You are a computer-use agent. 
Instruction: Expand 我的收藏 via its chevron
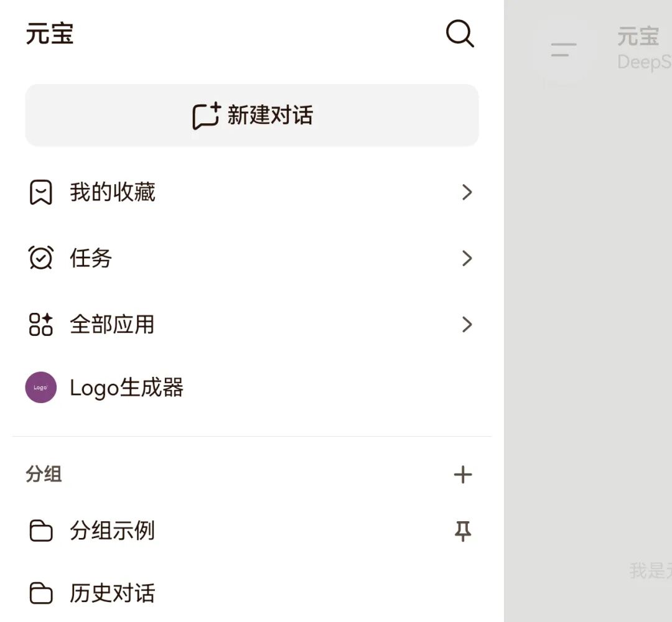click(467, 193)
